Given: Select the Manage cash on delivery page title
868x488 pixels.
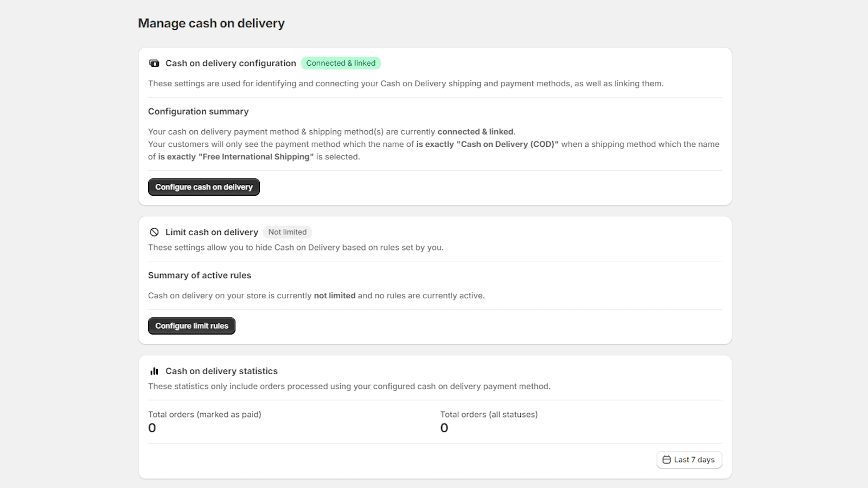Looking at the screenshot, I should pos(211,23).
